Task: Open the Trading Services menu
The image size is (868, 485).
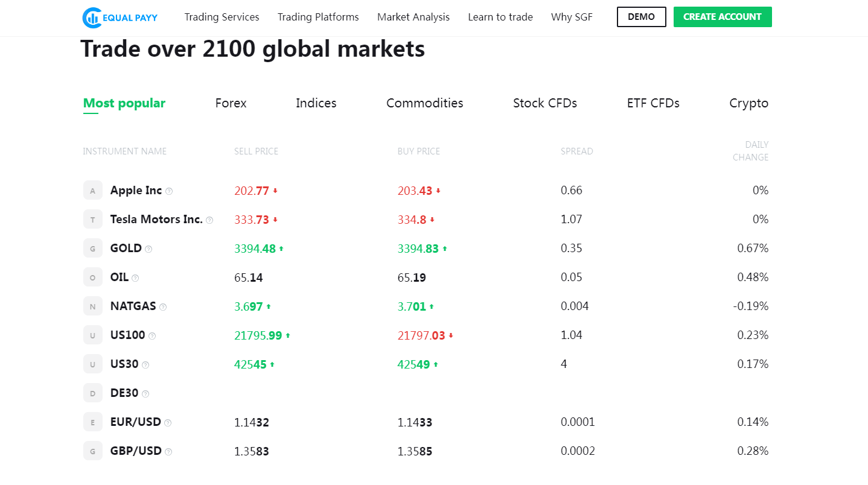Action: [x=222, y=17]
